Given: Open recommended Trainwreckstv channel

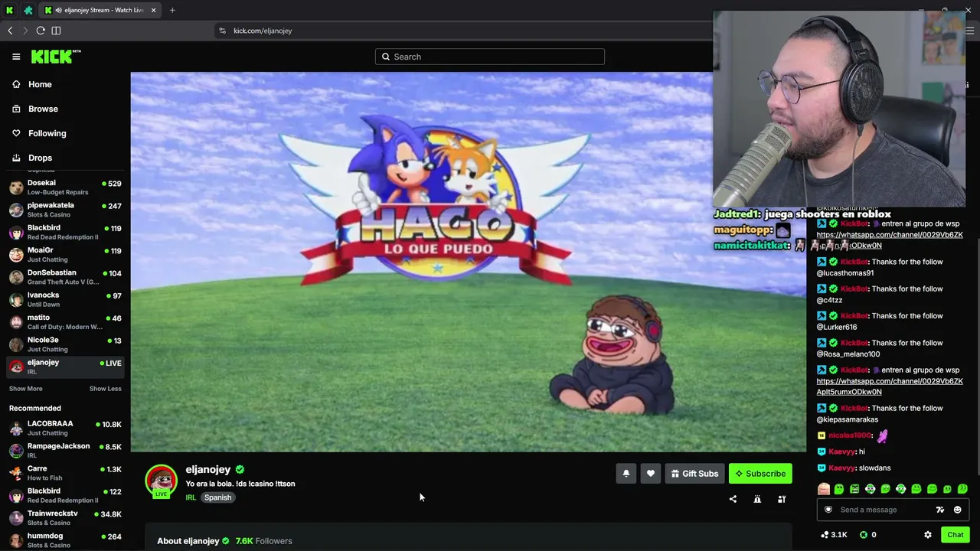Looking at the screenshot, I should click(x=64, y=518).
